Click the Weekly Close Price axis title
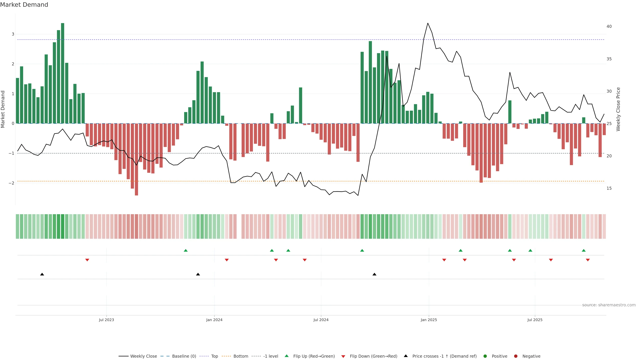 click(x=618, y=109)
